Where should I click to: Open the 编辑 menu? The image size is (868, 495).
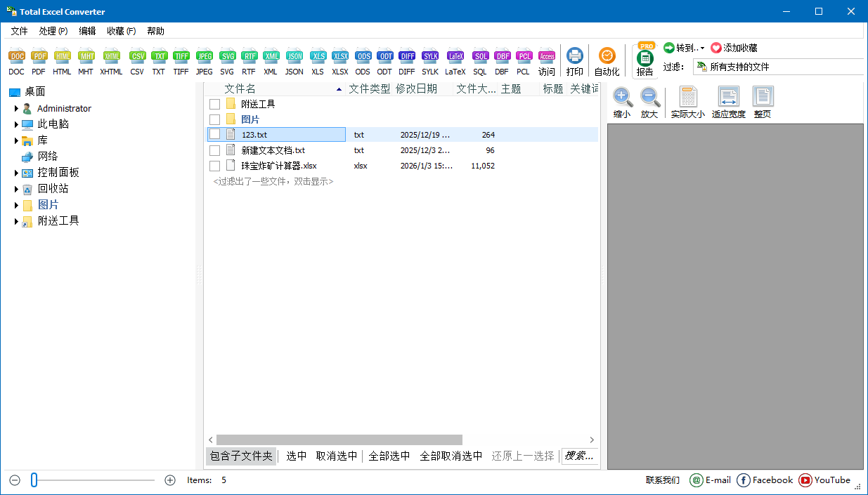tap(87, 30)
